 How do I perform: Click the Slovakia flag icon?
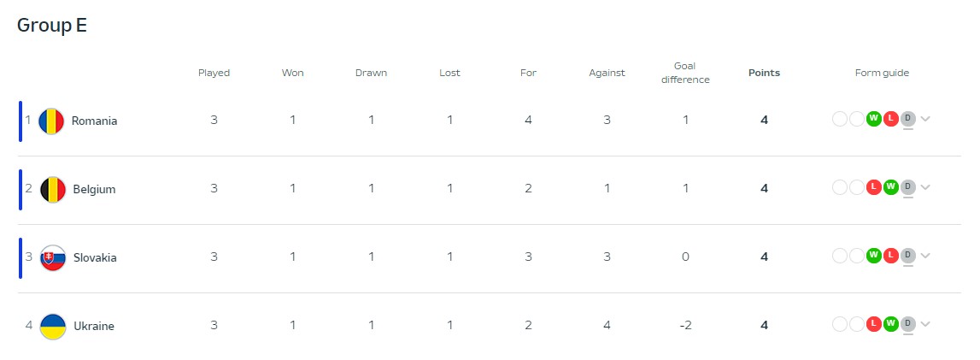pos(52,257)
